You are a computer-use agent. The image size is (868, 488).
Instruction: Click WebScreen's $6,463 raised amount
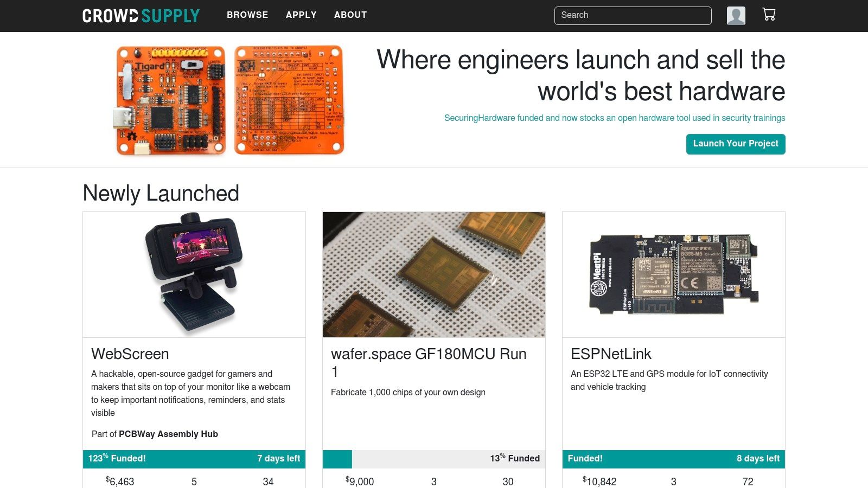[x=120, y=481]
